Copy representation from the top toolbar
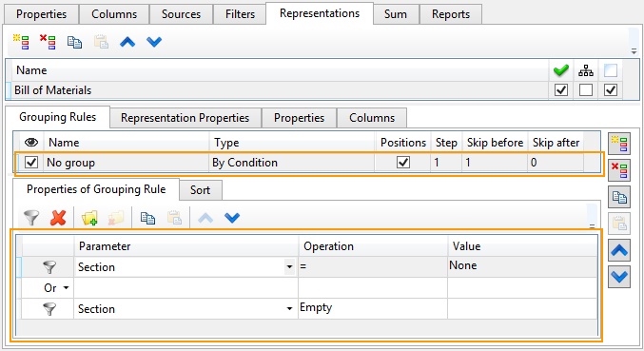Image resolution: width=644 pixels, height=351 pixels. [74, 42]
